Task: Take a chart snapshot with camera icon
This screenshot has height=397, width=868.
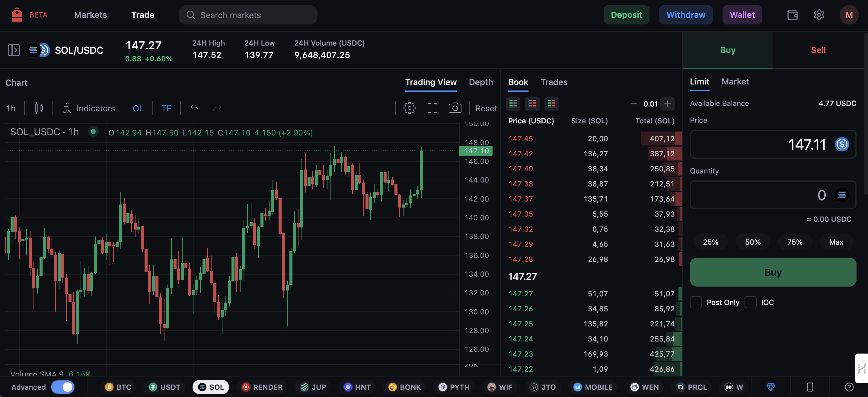Action: (455, 108)
